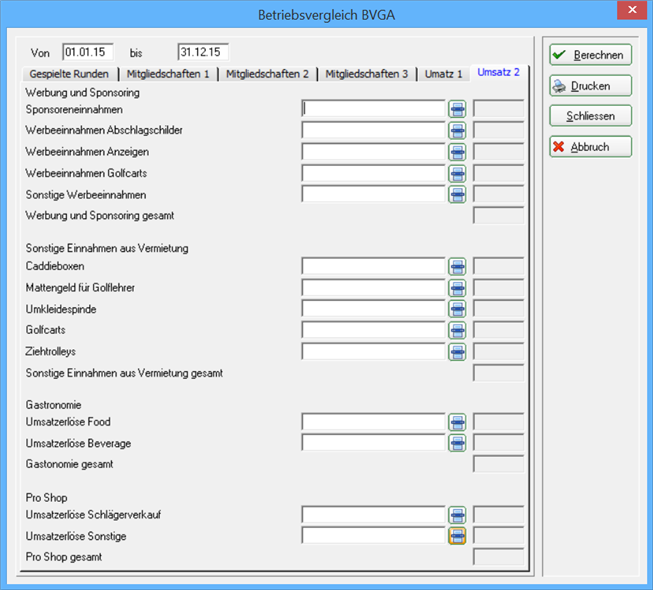Image resolution: width=653 pixels, height=590 pixels.
Task: Click selector icon for Umsatzerlöse Schlägerverkauf
Action: tap(457, 515)
